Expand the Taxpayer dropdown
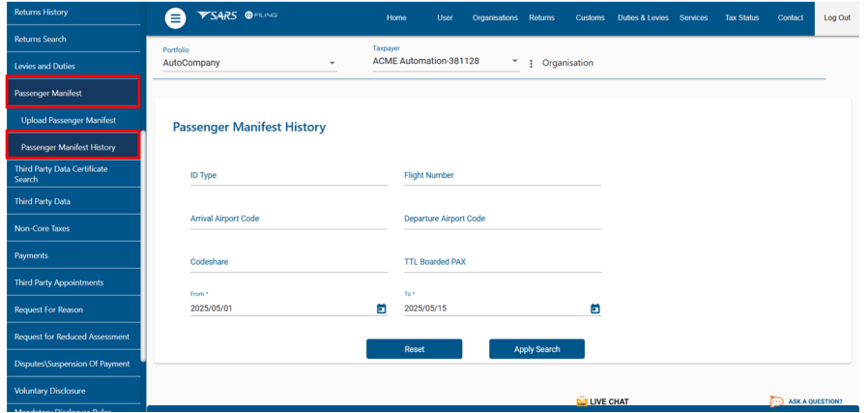Viewport: 868px width, 413px height. coord(514,62)
